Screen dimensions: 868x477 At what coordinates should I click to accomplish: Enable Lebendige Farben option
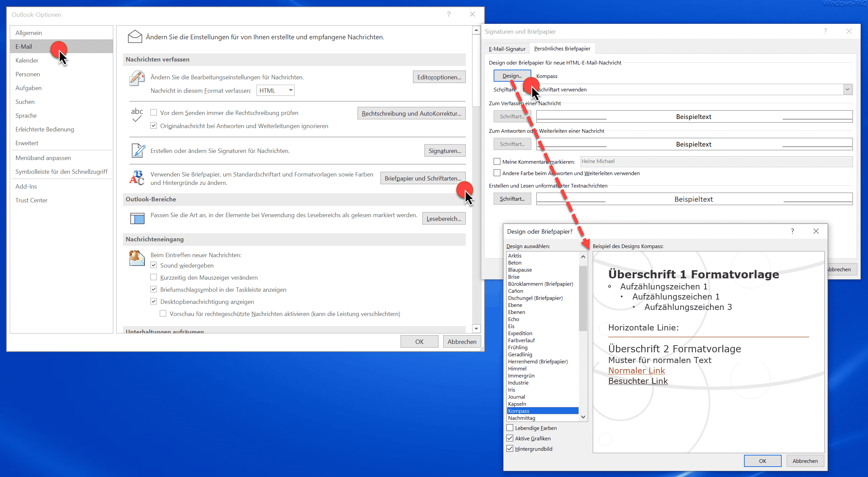(x=510, y=428)
